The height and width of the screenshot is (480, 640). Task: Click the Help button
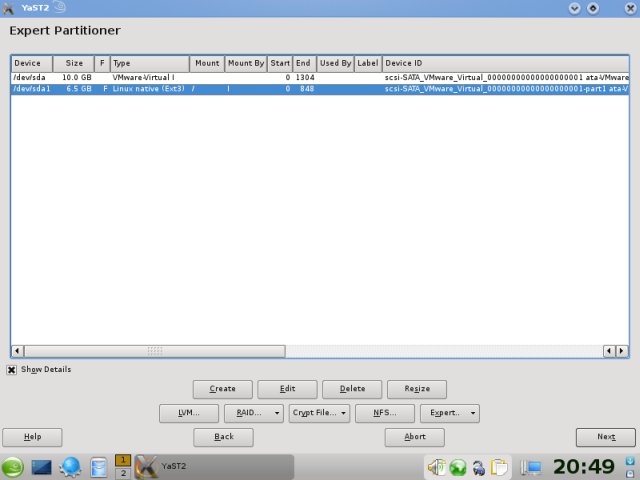[x=32, y=437]
